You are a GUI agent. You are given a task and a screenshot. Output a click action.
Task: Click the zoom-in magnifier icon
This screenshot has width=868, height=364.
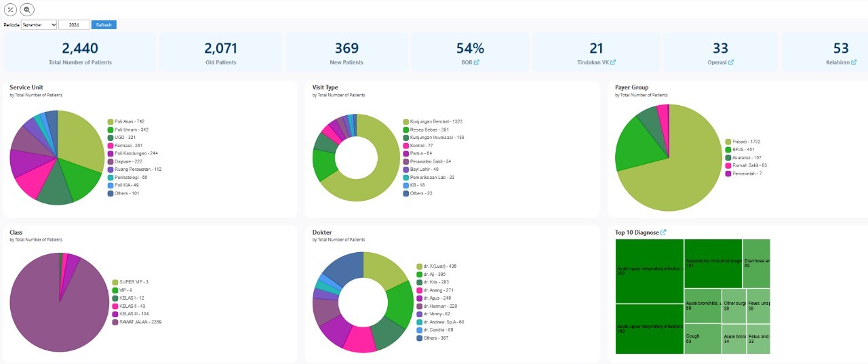pyautogui.click(x=26, y=9)
